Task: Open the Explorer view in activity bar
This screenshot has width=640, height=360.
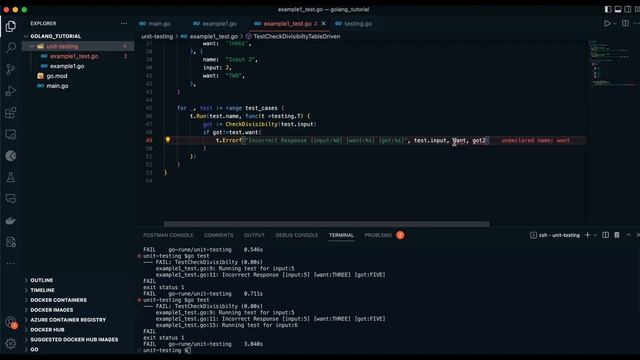Action: (11, 27)
